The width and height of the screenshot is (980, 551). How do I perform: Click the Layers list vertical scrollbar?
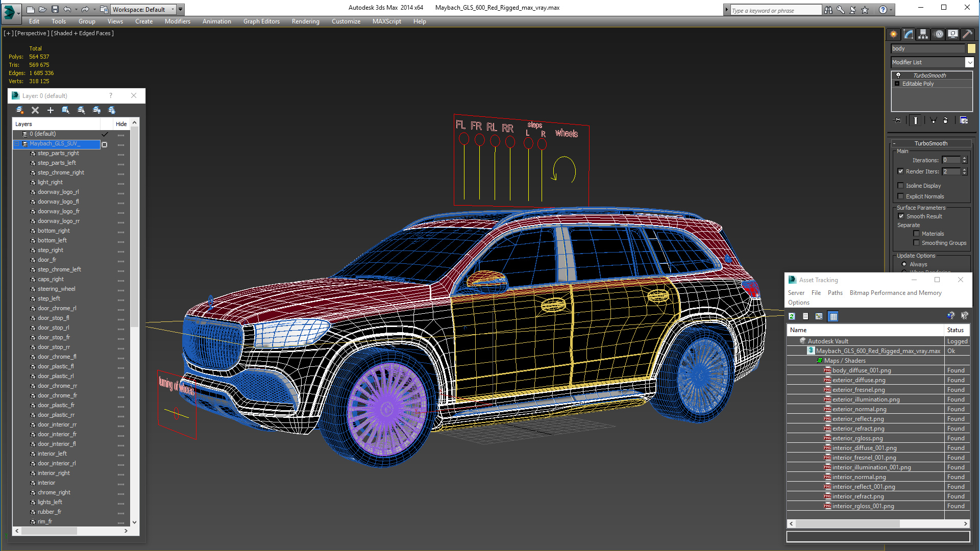tap(134, 322)
